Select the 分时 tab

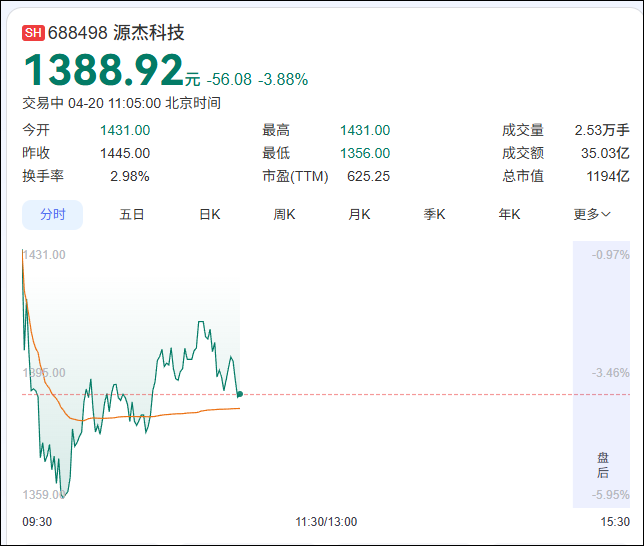53,214
